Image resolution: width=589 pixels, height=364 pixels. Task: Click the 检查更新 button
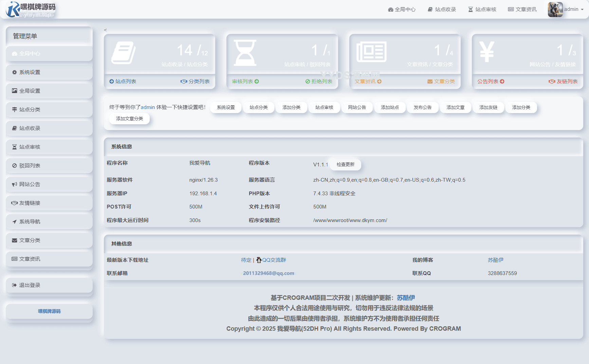click(346, 164)
